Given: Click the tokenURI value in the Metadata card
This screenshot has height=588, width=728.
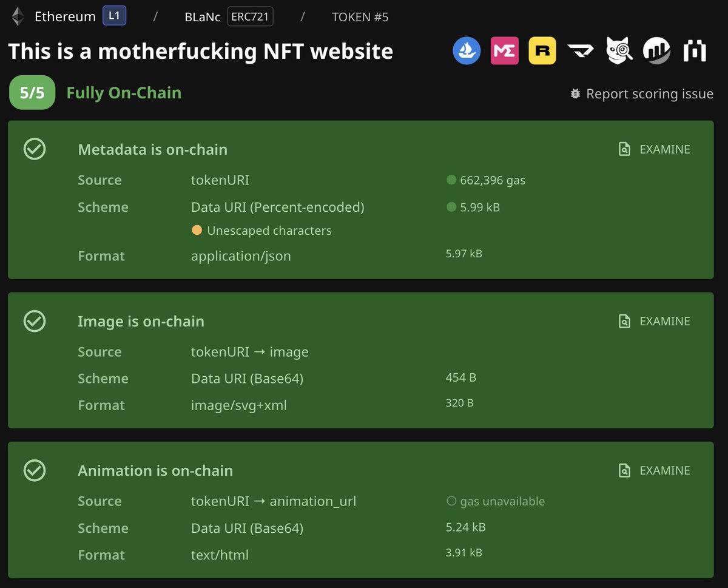Looking at the screenshot, I should tap(220, 180).
